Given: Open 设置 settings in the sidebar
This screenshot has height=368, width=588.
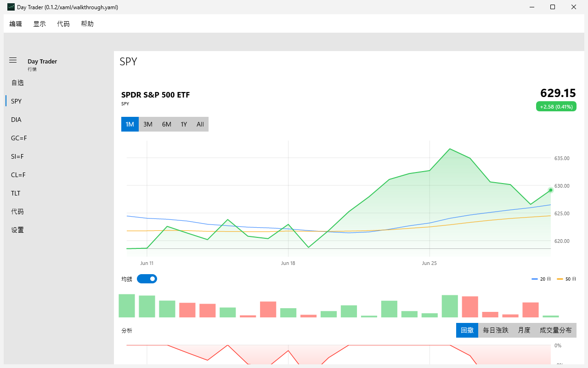Looking at the screenshot, I should pyautogui.click(x=59, y=230).
